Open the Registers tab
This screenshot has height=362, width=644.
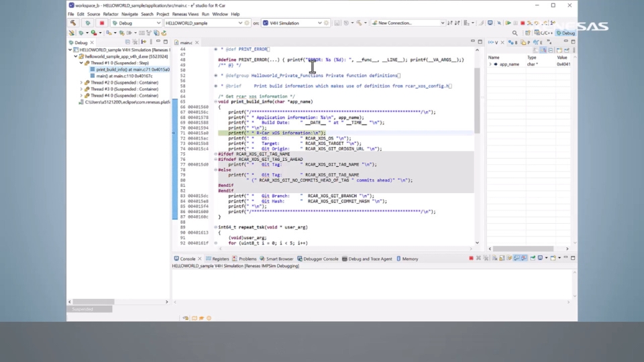[x=217, y=259]
